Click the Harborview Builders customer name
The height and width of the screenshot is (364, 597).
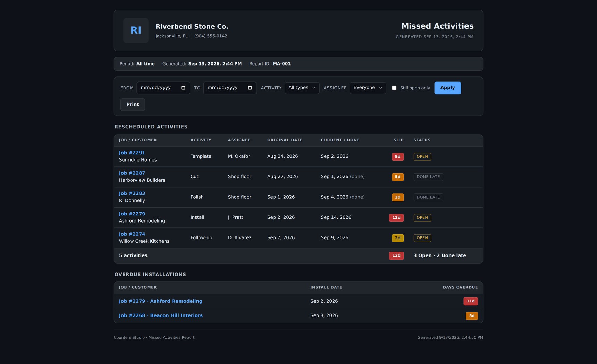[x=142, y=180]
